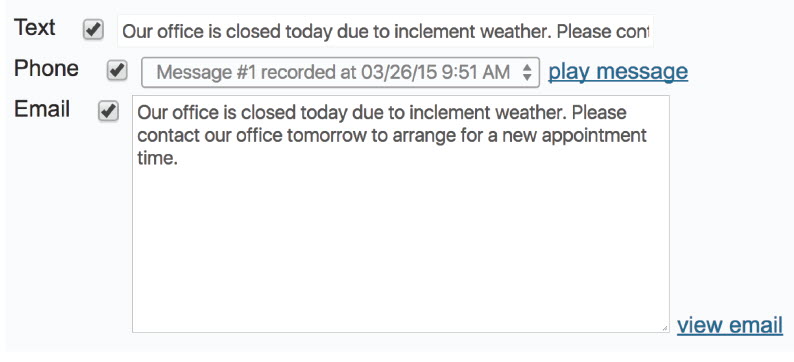Disable the Email checkbox
This screenshot has width=794, height=362.
[108, 111]
